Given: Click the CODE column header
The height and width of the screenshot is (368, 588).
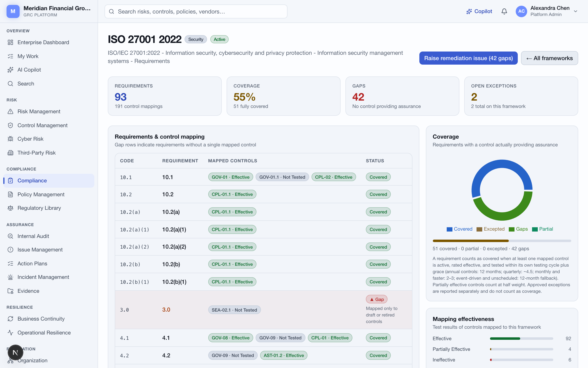Looking at the screenshot, I should pos(127,161).
